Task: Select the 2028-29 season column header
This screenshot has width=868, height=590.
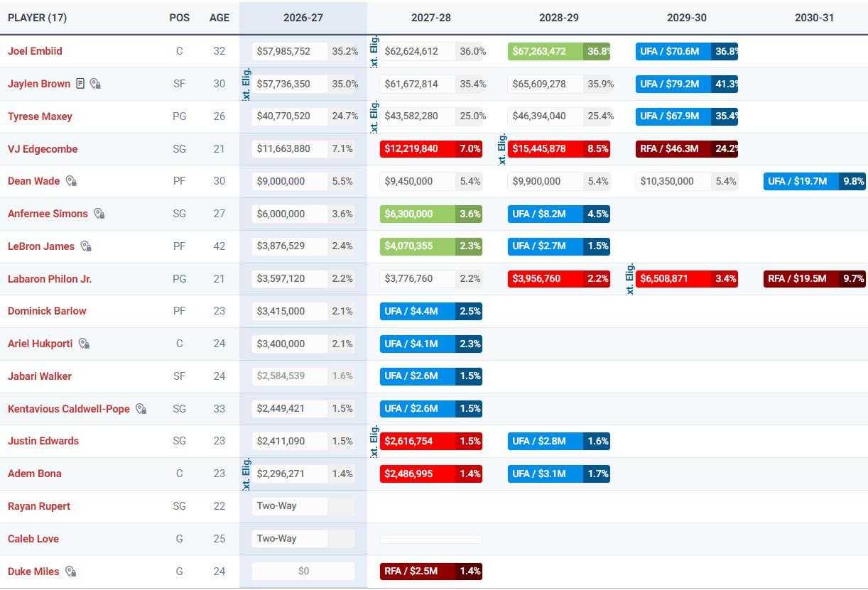Action: 559,18
